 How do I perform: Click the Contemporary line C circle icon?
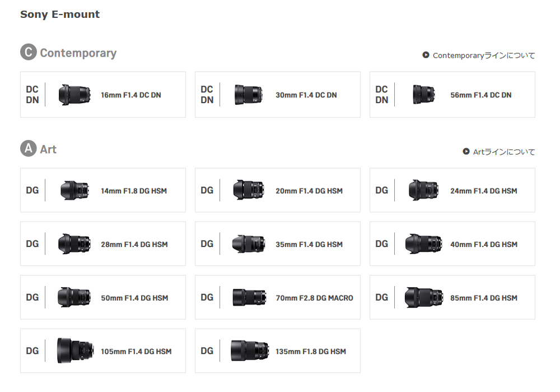point(28,52)
